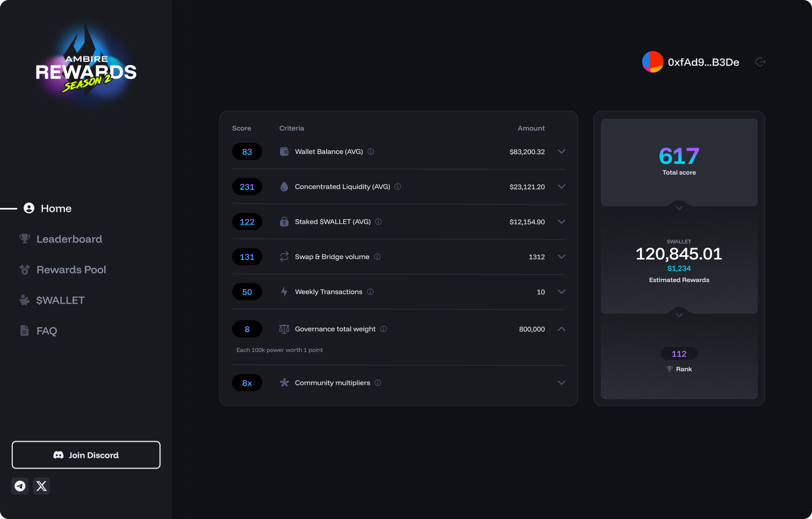The width and height of the screenshot is (812, 519).
Task: Expand the Wallet Balance (AVG) row
Action: pyautogui.click(x=562, y=152)
